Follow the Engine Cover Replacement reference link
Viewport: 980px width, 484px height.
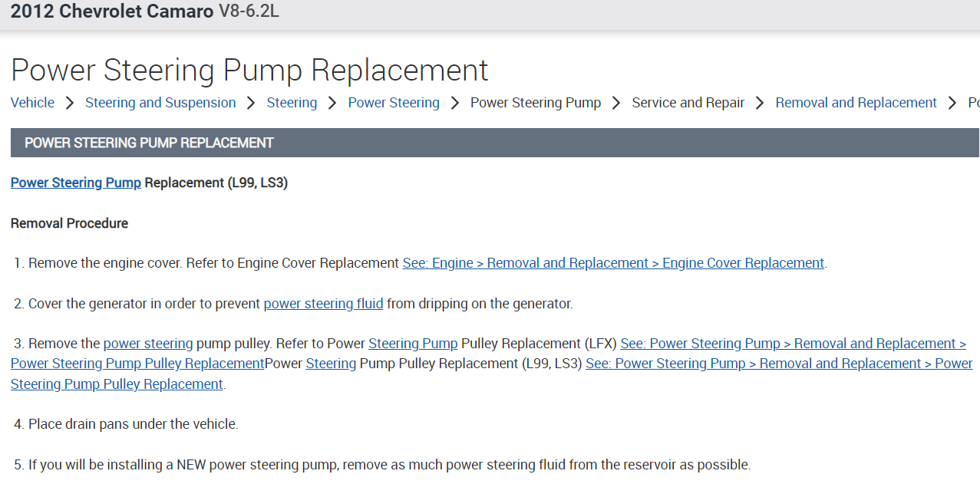click(612, 262)
